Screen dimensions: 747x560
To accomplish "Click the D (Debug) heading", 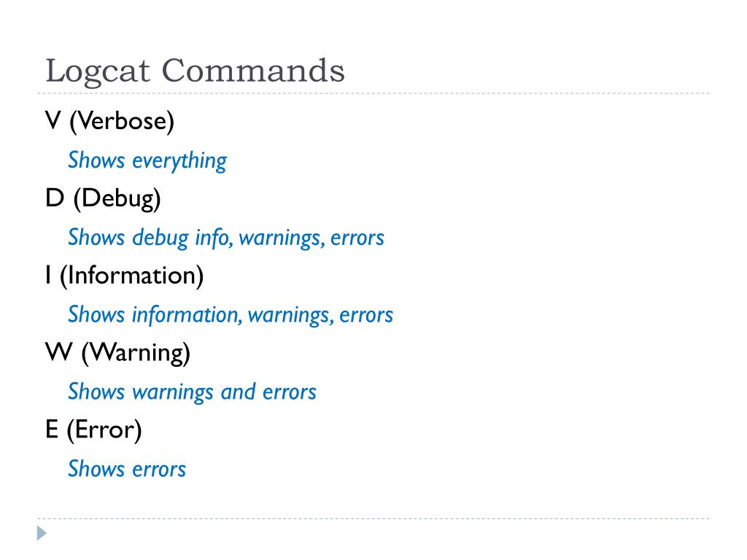I will pos(103,198).
